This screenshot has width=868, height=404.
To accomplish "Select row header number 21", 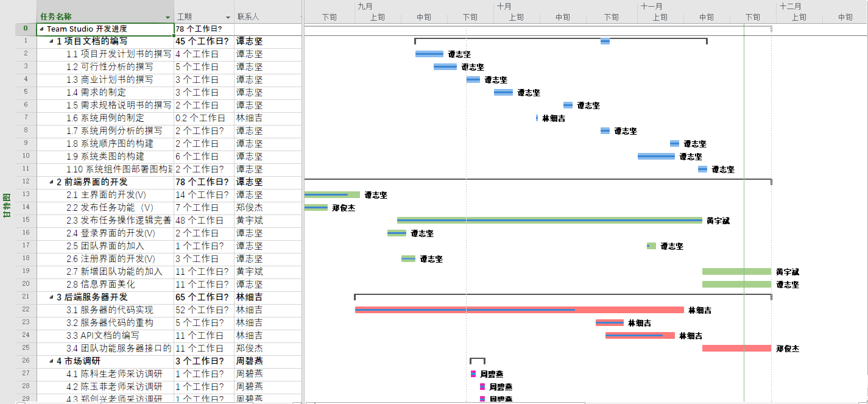I will coord(26,297).
